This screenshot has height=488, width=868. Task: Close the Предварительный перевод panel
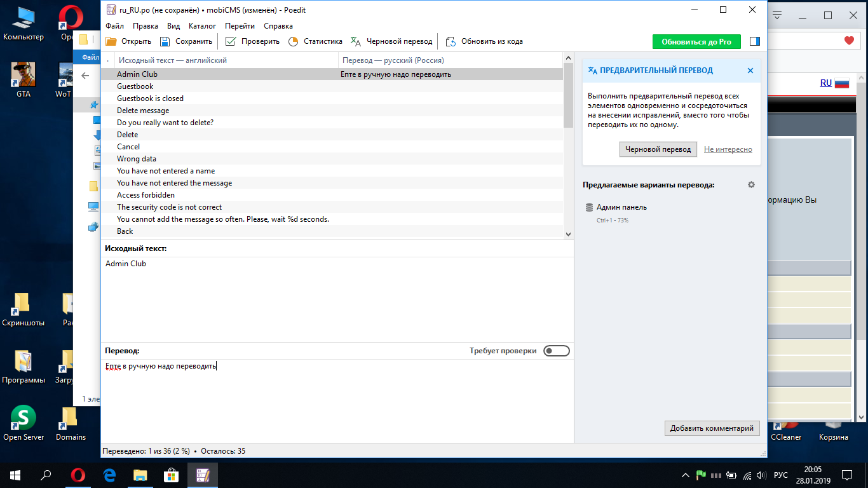coord(750,71)
